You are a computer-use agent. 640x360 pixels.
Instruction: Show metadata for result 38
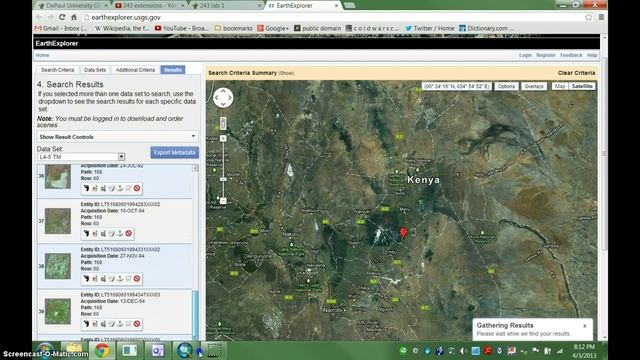[x=111, y=279]
